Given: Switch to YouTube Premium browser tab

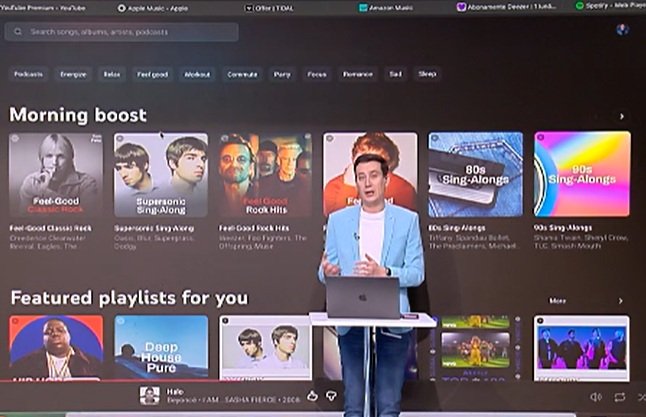Looking at the screenshot, I should (43, 7).
